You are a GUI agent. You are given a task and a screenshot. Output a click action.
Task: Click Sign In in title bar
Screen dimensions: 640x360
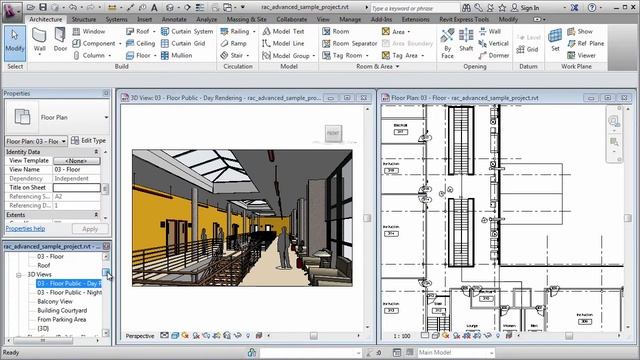(526, 8)
